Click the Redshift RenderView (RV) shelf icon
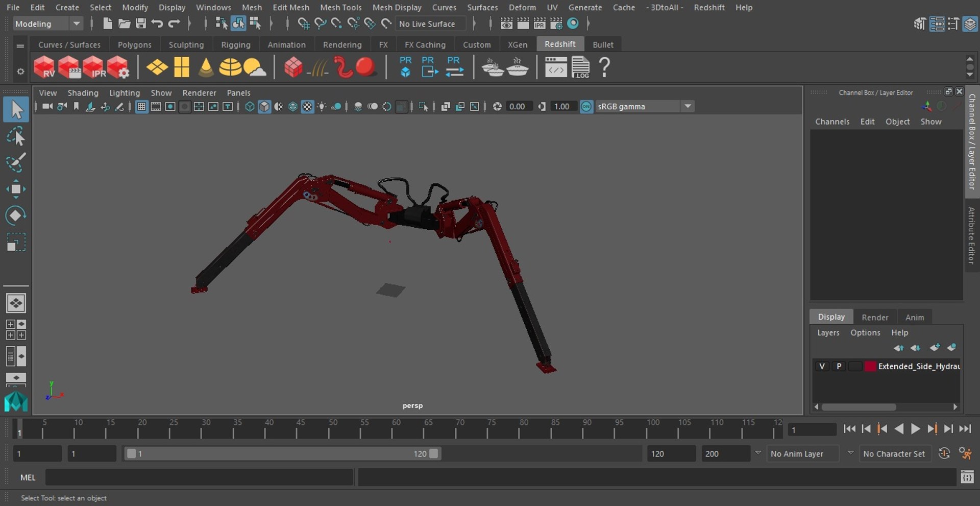This screenshot has width=980, height=506. click(44, 67)
